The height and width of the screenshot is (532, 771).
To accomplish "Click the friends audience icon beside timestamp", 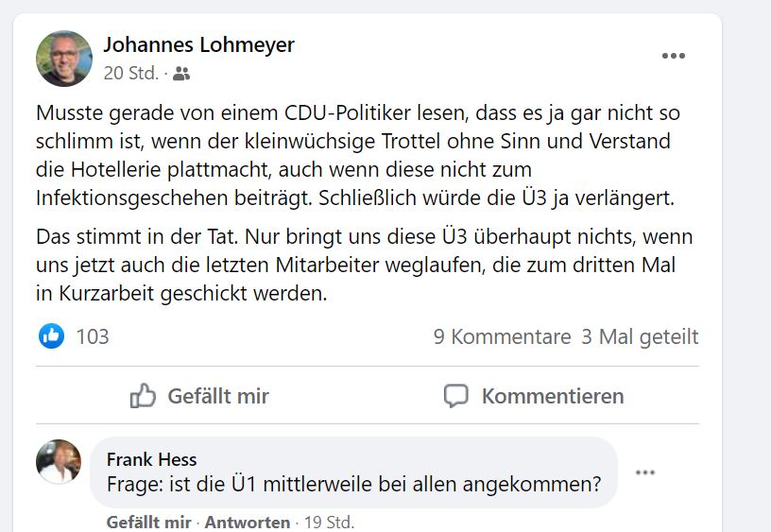I will [x=182, y=74].
